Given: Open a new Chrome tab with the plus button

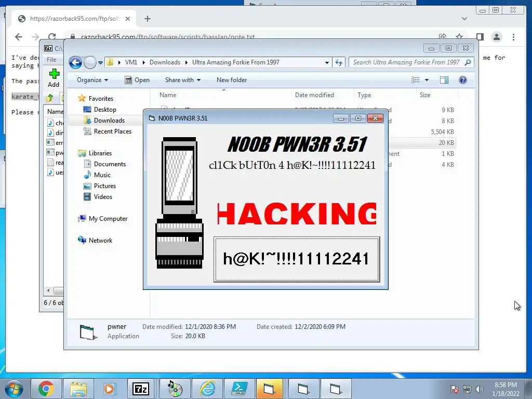Looking at the screenshot, I should 147,19.
